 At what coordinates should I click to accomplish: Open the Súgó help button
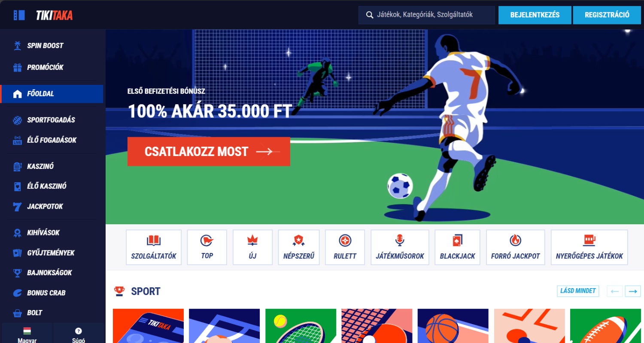click(x=79, y=334)
